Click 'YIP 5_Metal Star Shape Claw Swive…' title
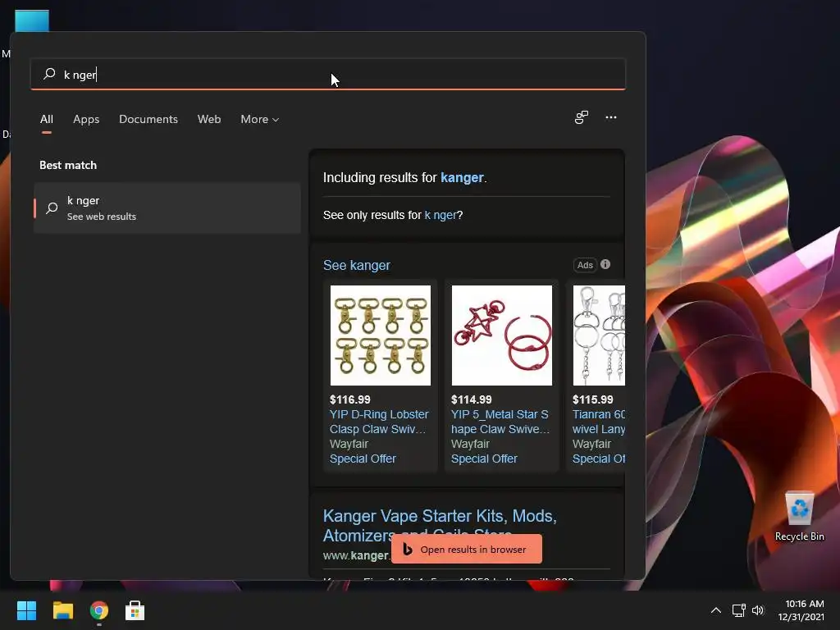The width and height of the screenshot is (840, 630). (500, 422)
